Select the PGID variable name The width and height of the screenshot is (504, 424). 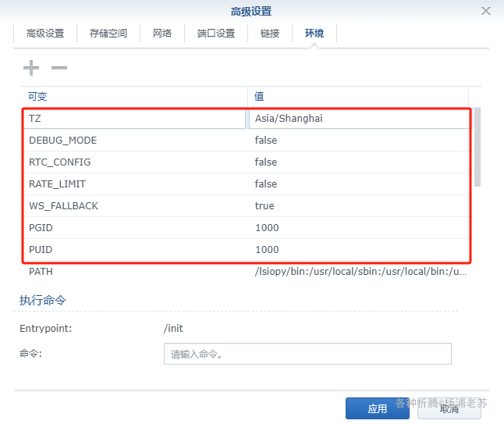(x=41, y=228)
